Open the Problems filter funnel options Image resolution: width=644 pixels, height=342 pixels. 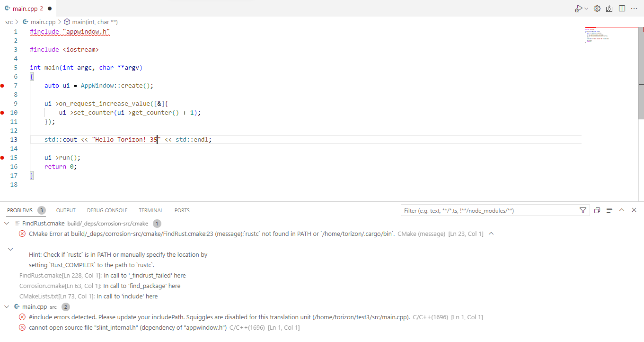[x=583, y=210]
